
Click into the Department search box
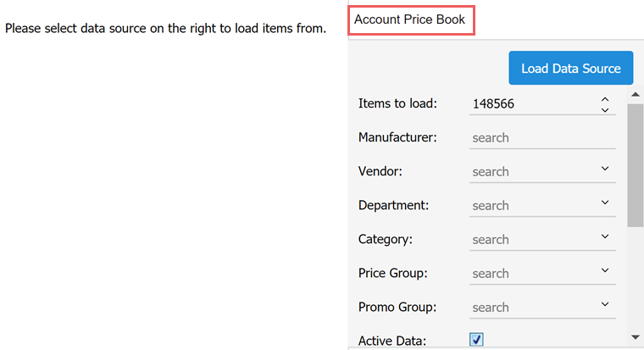point(534,205)
